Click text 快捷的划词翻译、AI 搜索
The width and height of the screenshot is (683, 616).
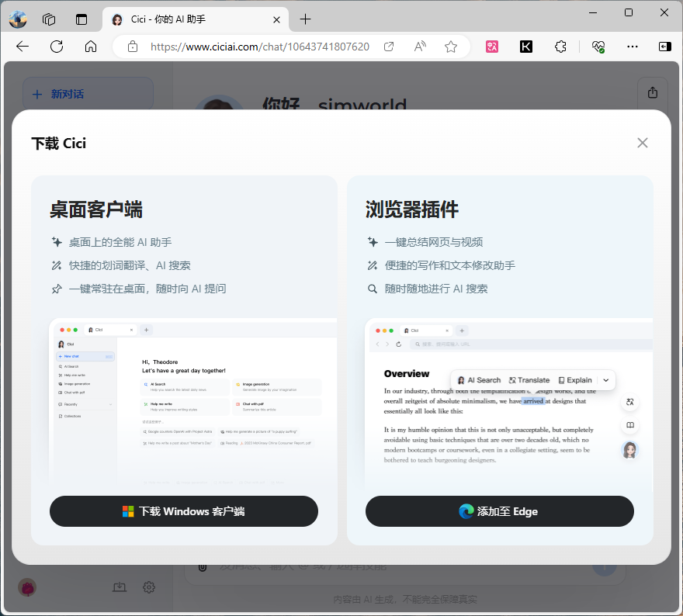coord(130,265)
